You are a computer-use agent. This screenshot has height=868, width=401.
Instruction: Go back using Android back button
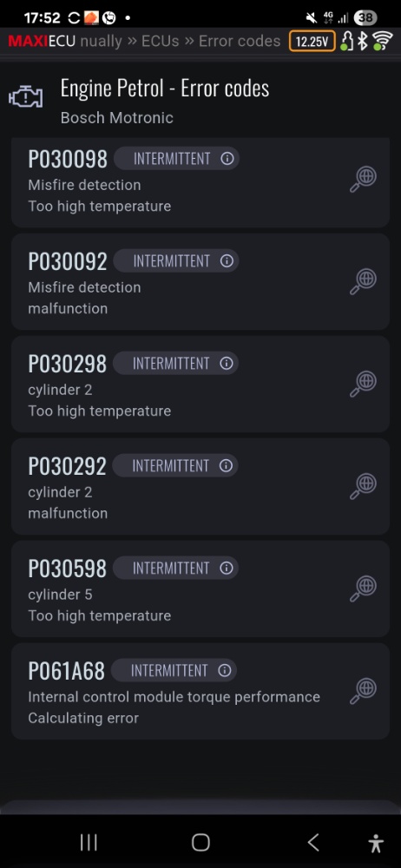313,843
